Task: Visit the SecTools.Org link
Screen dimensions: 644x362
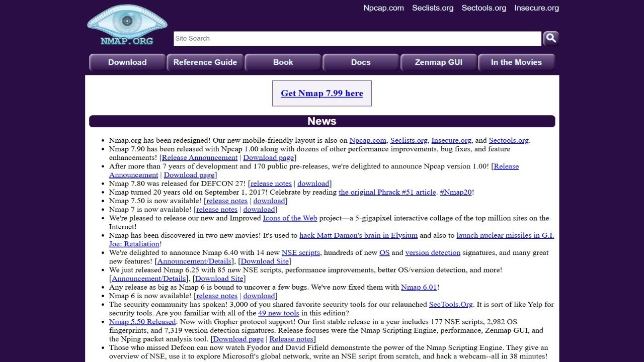Action: [x=451, y=304]
